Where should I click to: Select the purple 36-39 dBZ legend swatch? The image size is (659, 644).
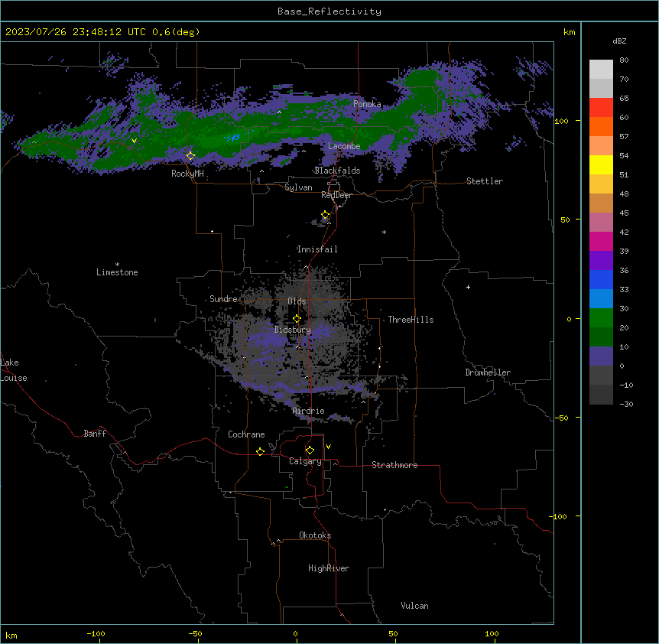pyautogui.click(x=601, y=261)
